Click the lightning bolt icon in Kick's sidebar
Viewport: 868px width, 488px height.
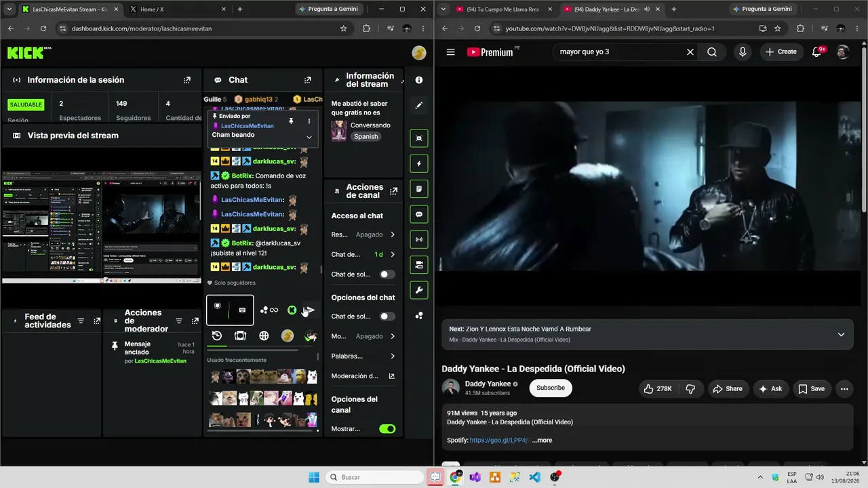point(419,163)
